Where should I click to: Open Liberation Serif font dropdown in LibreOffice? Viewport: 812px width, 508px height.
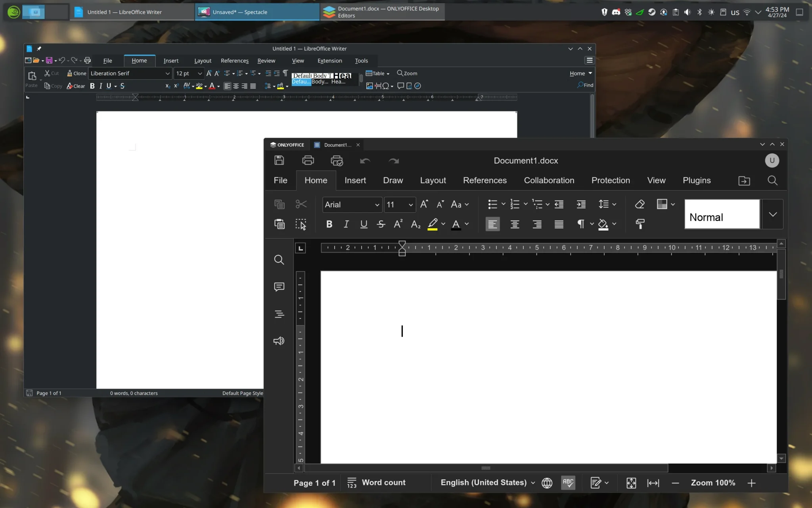[167, 73]
